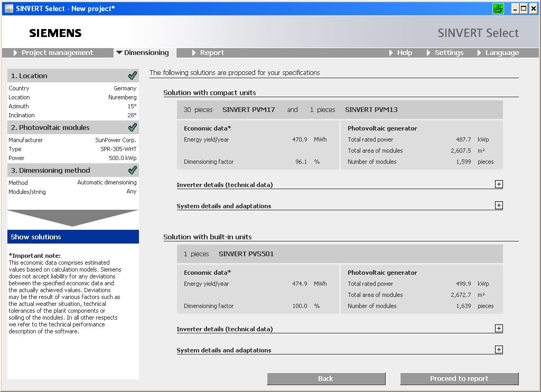Click the SPR-305-WHT module type
The image size is (541, 392).
click(118, 149)
